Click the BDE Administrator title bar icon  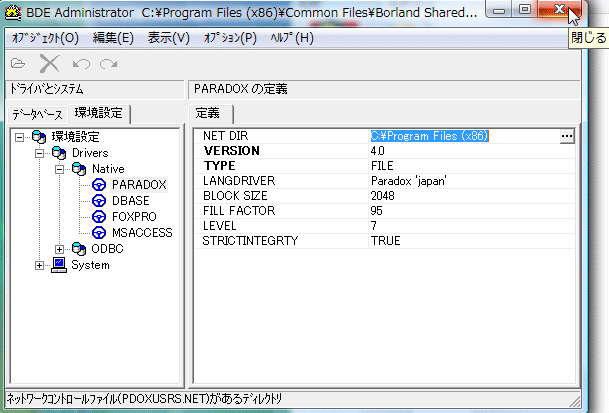pos(13,12)
